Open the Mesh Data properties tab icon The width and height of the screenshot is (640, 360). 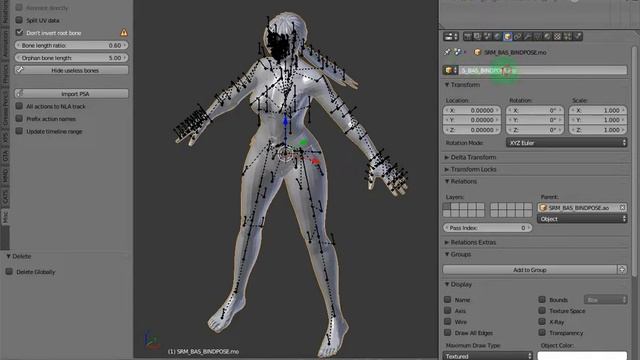click(x=538, y=37)
